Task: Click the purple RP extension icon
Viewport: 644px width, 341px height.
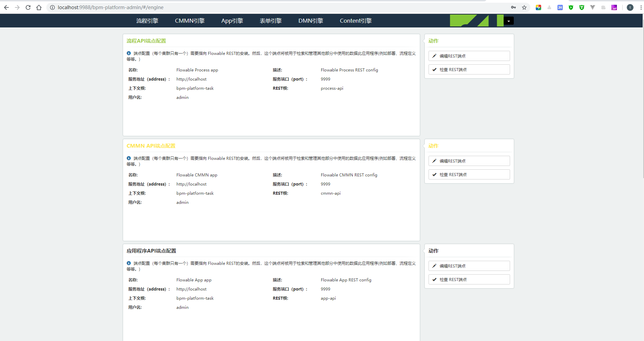Action: pos(614,7)
